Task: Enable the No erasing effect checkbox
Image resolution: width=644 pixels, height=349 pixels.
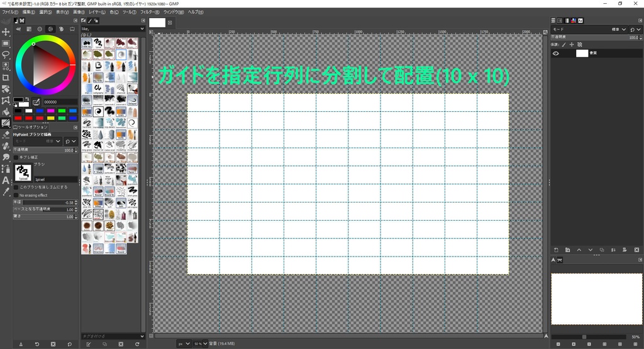Action: pos(16,196)
